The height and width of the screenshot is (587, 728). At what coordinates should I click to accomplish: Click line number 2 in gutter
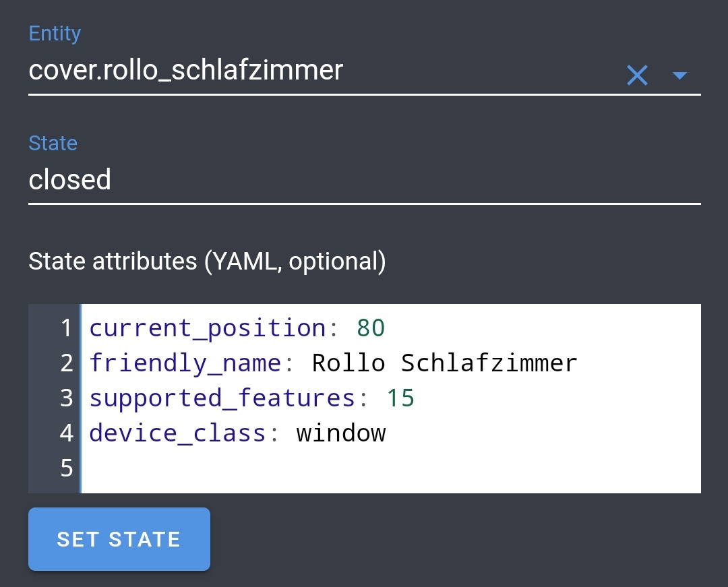66,363
